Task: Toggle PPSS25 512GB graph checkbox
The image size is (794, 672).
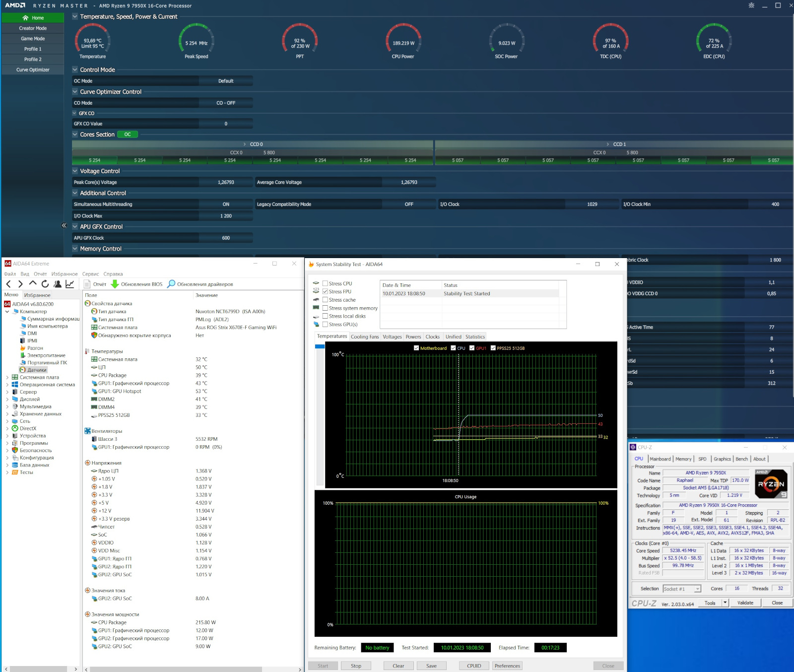Action: coord(493,348)
